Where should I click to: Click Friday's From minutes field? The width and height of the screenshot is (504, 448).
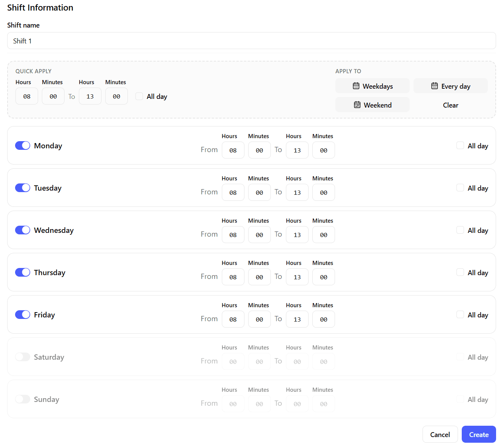click(x=259, y=319)
